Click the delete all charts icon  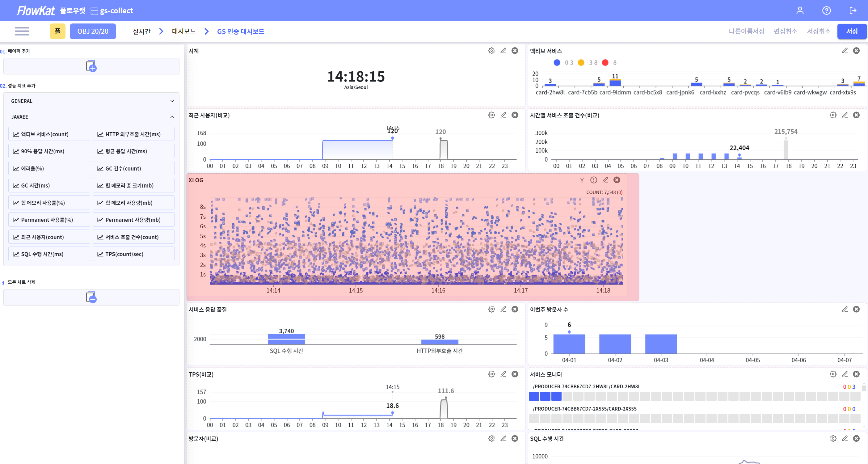point(91,297)
